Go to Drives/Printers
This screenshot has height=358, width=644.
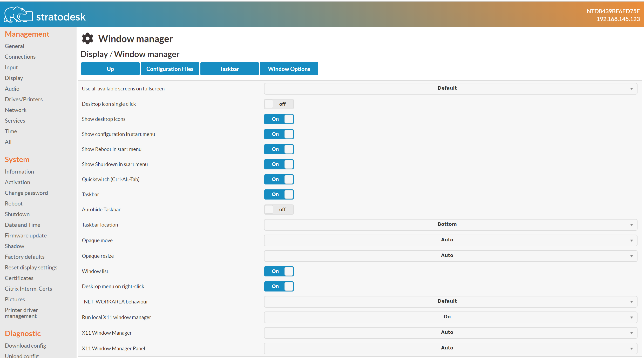coord(24,99)
